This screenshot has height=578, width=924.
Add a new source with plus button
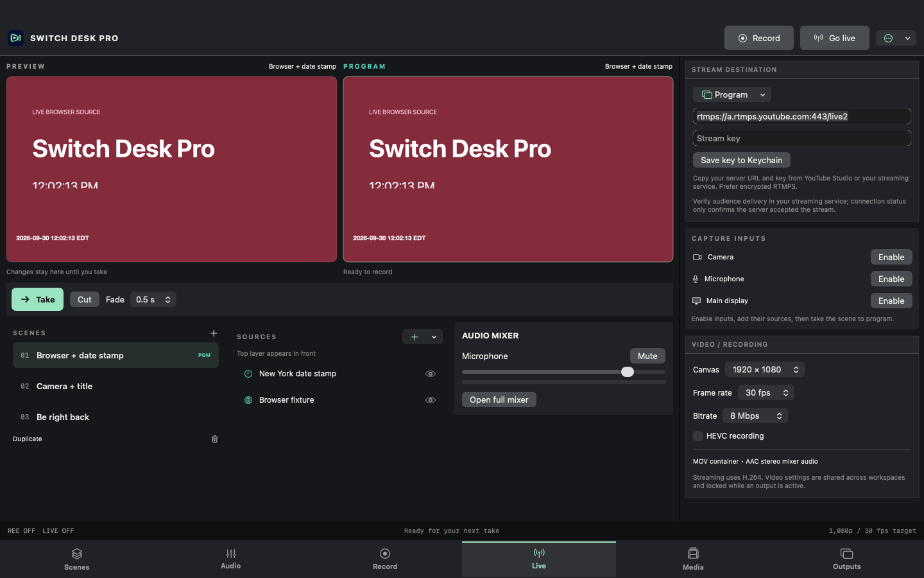[x=415, y=337]
